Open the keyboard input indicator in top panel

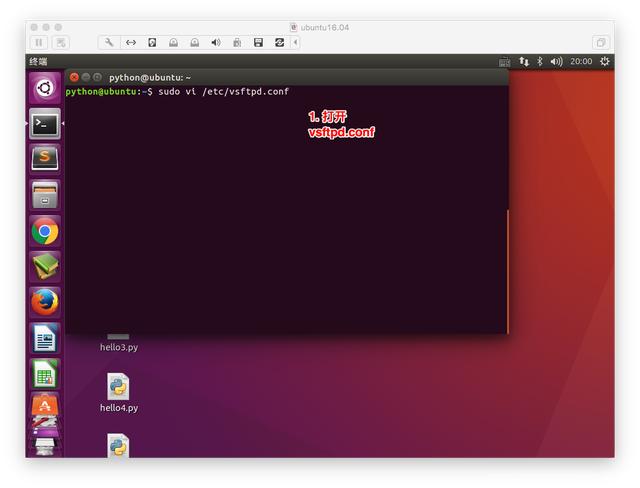click(x=504, y=62)
